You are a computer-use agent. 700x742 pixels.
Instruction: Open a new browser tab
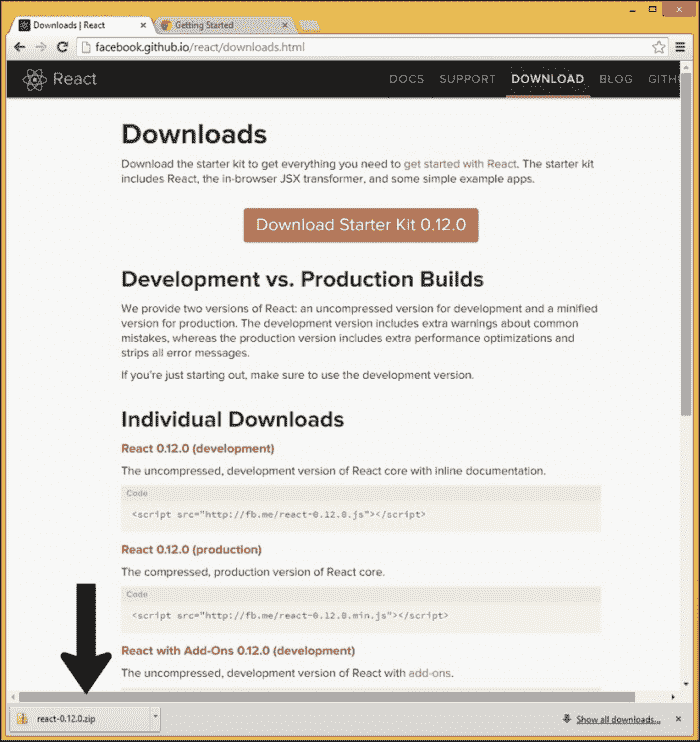(x=310, y=26)
